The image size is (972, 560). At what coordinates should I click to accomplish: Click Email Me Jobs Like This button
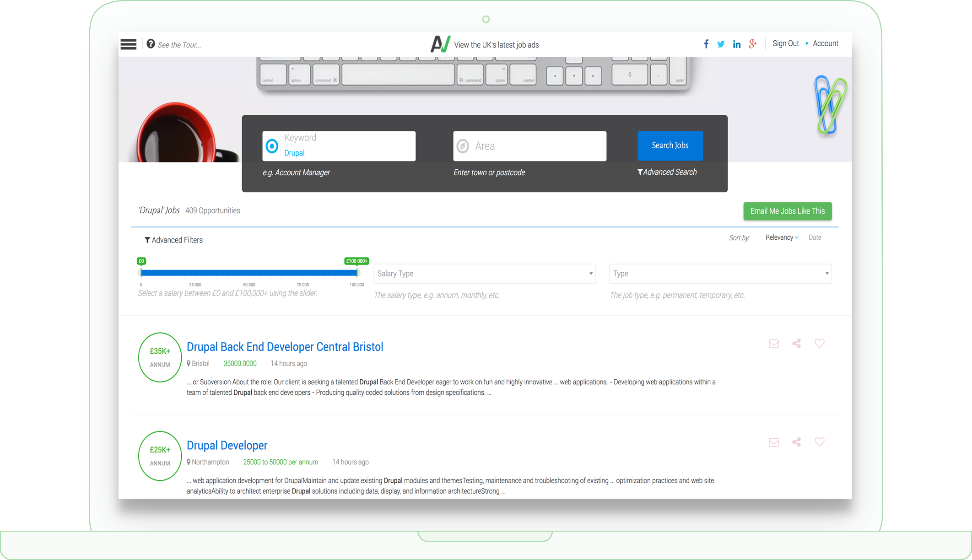coord(788,211)
